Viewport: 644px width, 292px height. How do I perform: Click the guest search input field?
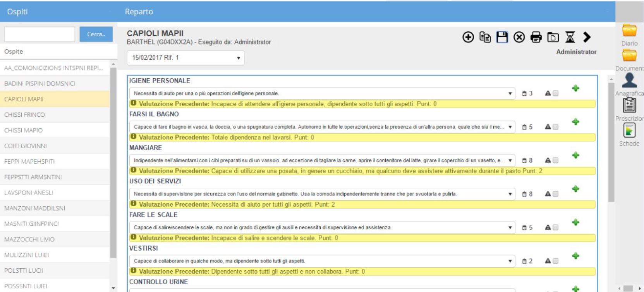click(x=39, y=34)
